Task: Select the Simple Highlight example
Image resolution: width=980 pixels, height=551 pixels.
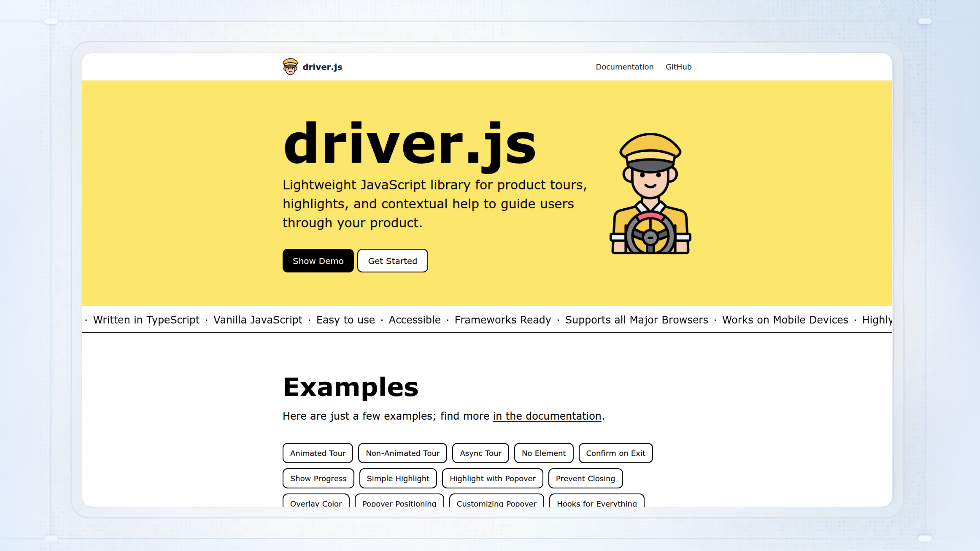Action: pyautogui.click(x=398, y=478)
